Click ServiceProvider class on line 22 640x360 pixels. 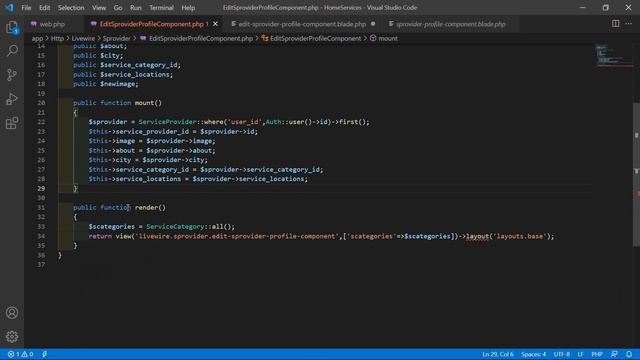click(x=167, y=122)
